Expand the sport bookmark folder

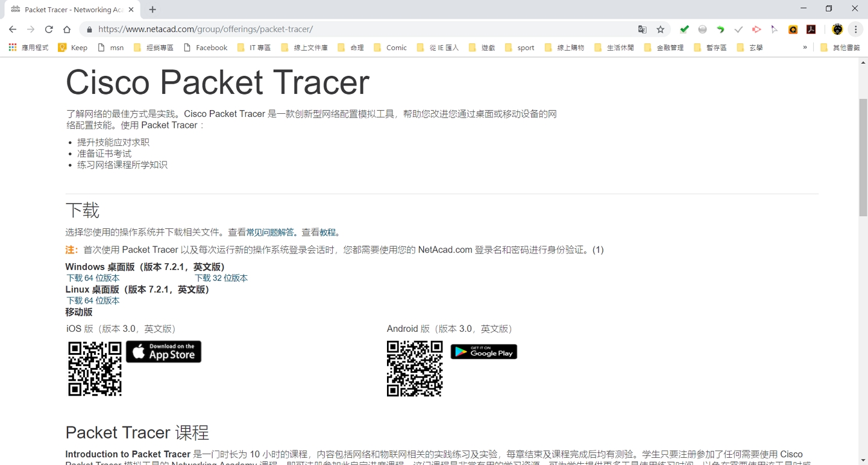click(520, 48)
